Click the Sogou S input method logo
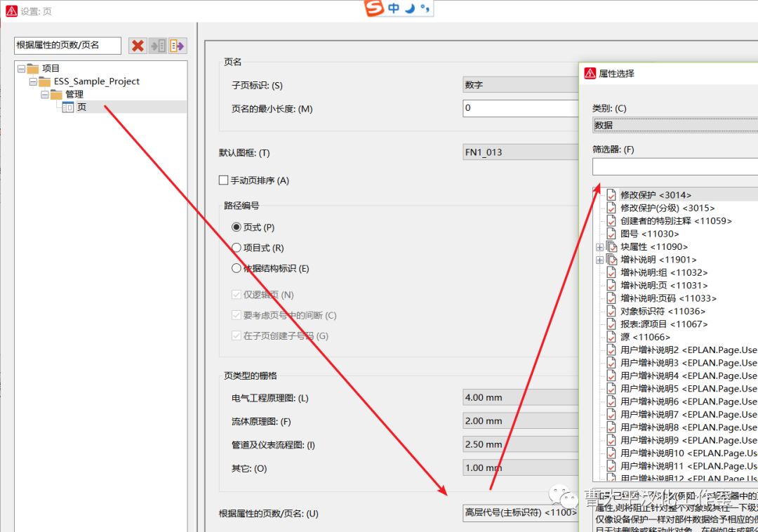The image size is (758, 532). [x=373, y=8]
